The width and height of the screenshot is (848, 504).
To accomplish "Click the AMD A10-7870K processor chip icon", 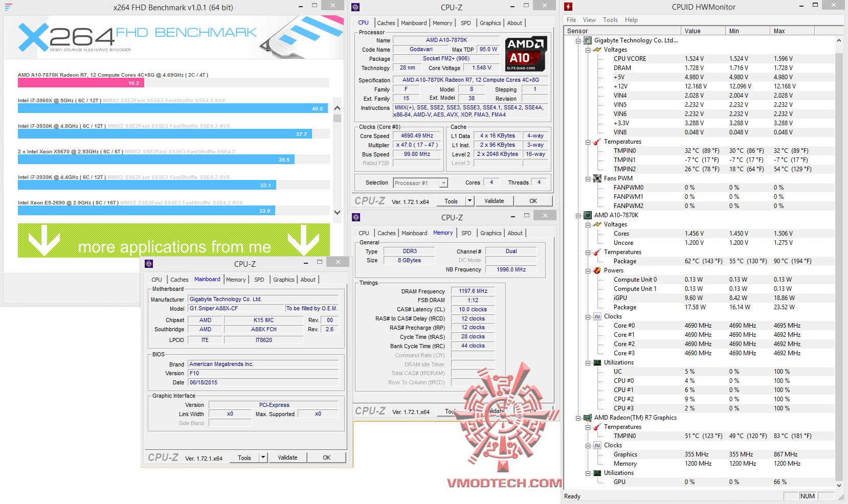I will click(x=588, y=215).
